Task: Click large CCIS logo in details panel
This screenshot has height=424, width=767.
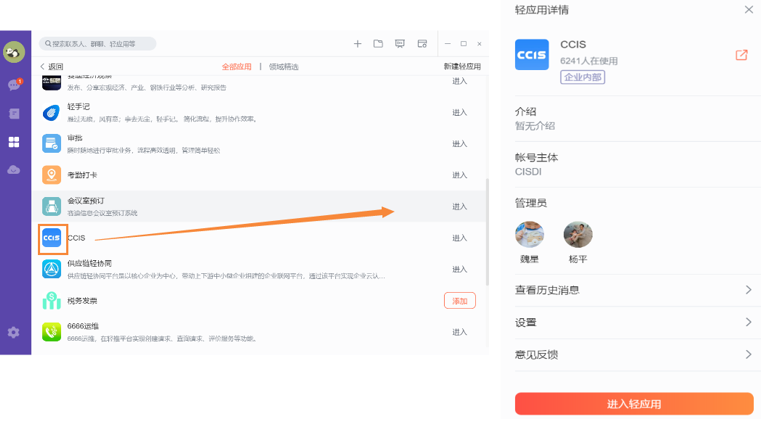Action: (532, 55)
